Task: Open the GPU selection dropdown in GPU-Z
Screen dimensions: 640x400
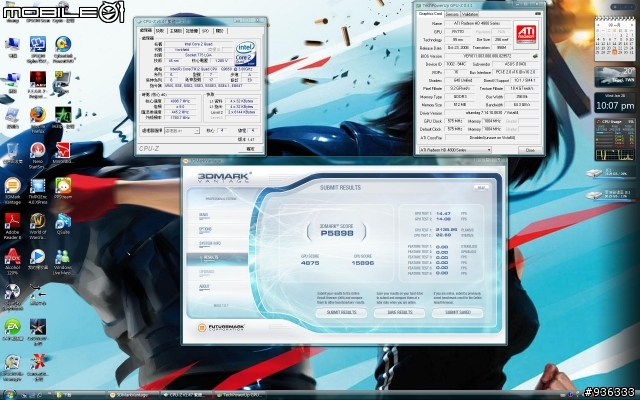Action: (x=455, y=150)
